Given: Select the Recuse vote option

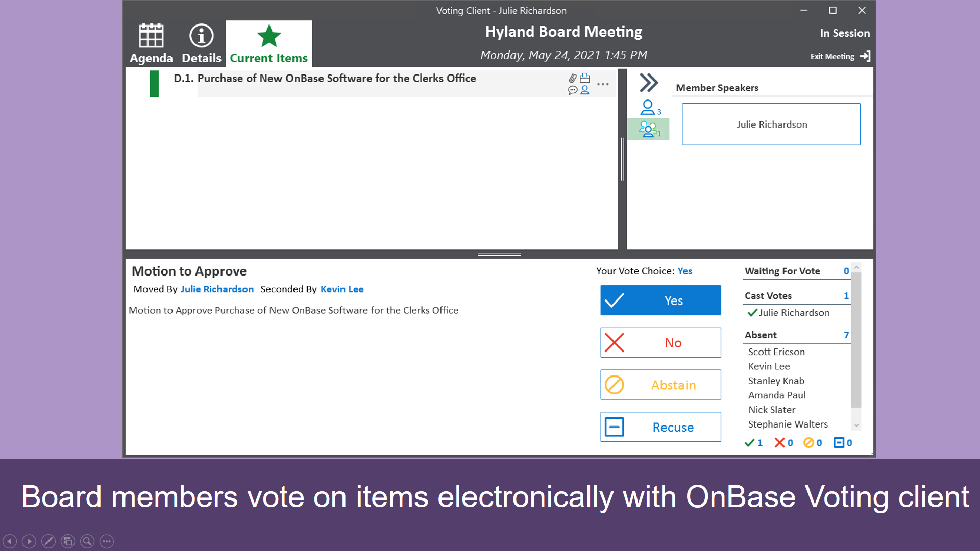Looking at the screenshot, I should click(660, 427).
